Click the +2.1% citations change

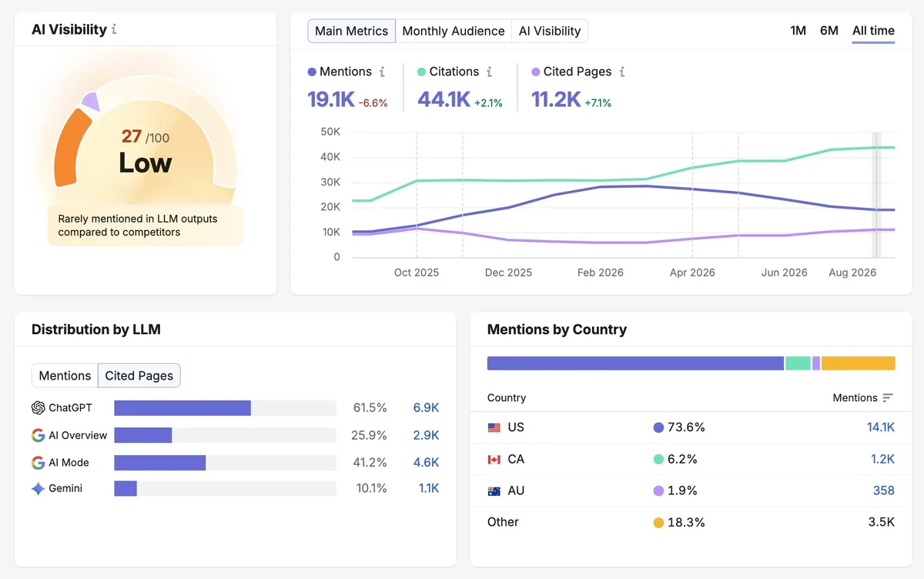488,102
